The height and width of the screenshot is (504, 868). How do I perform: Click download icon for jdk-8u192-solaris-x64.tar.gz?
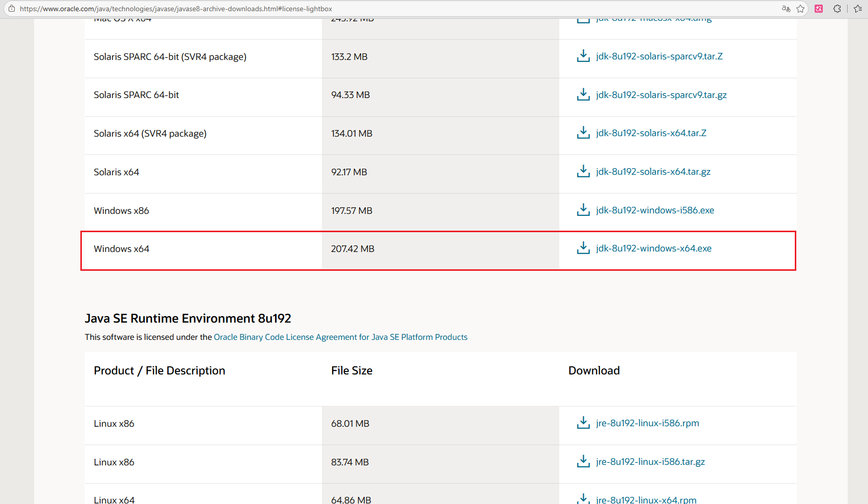(583, 171)
